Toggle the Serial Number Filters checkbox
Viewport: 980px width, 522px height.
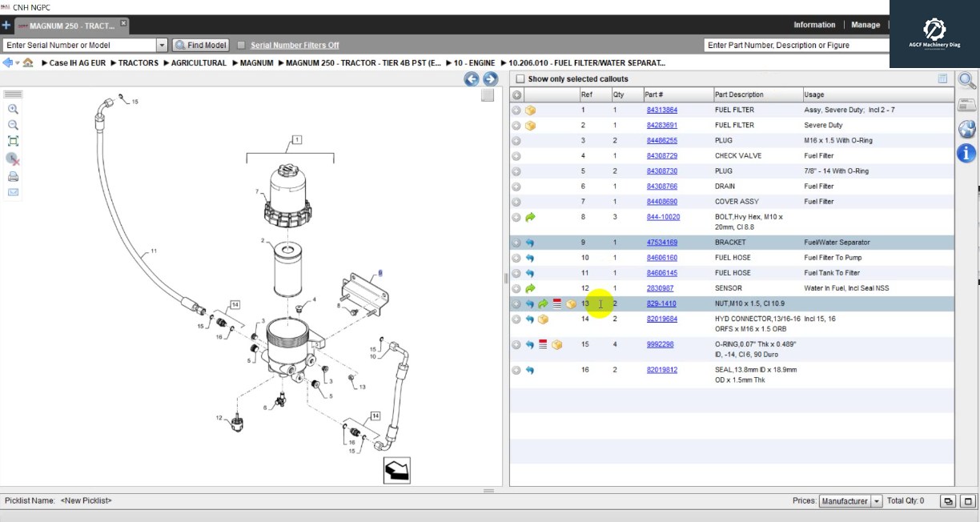tap(241, 46)
